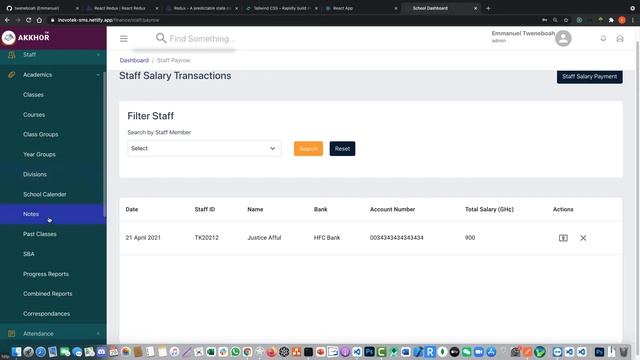Open Music app from the dock

point(174,352)
